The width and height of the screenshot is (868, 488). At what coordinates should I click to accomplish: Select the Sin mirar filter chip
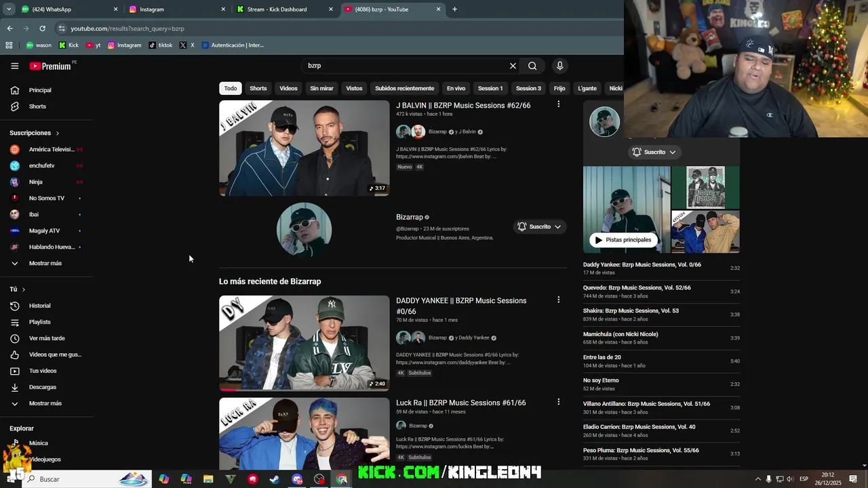click(x=321, y=88)
